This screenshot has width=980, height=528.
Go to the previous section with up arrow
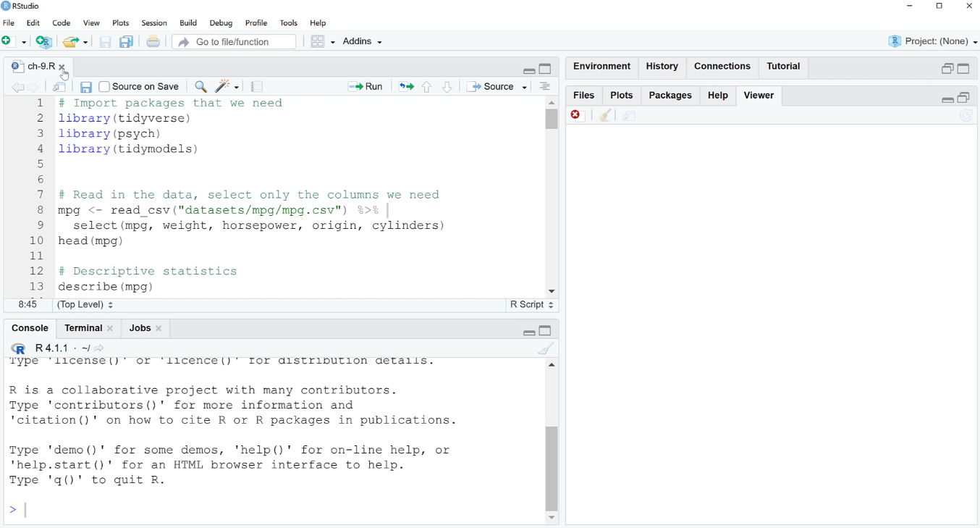tap(427, 88)
